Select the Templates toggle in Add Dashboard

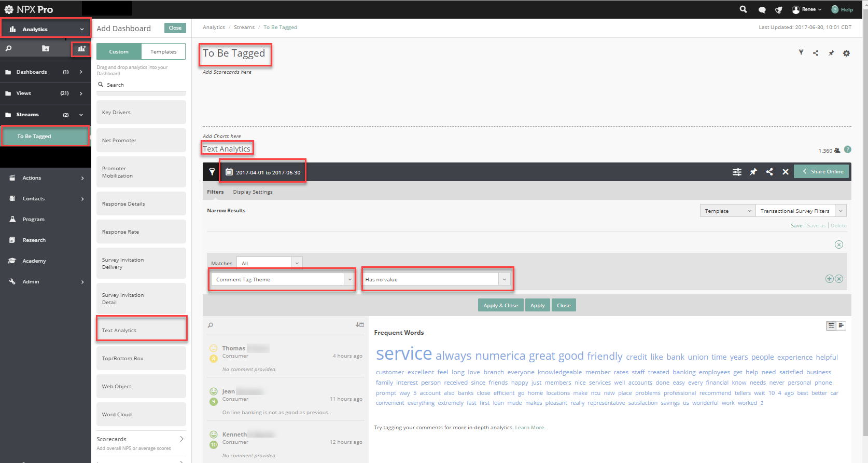[x=163, y=52]
